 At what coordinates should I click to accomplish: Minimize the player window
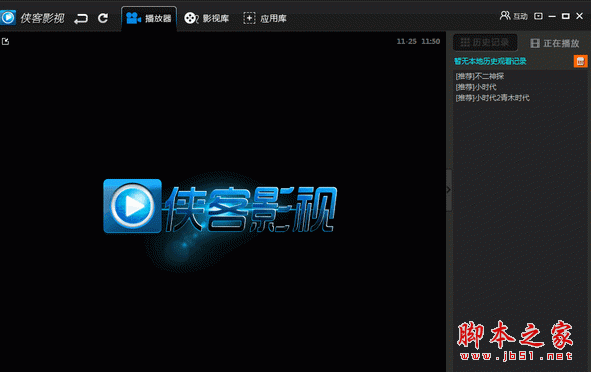(x=552, y=16)
